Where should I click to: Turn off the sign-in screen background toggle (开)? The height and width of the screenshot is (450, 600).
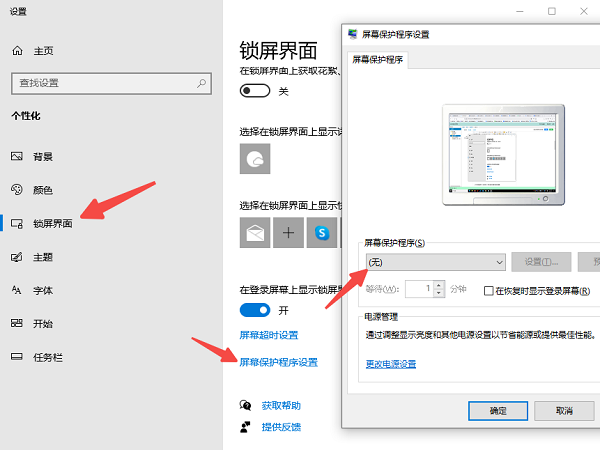[255, 310]
